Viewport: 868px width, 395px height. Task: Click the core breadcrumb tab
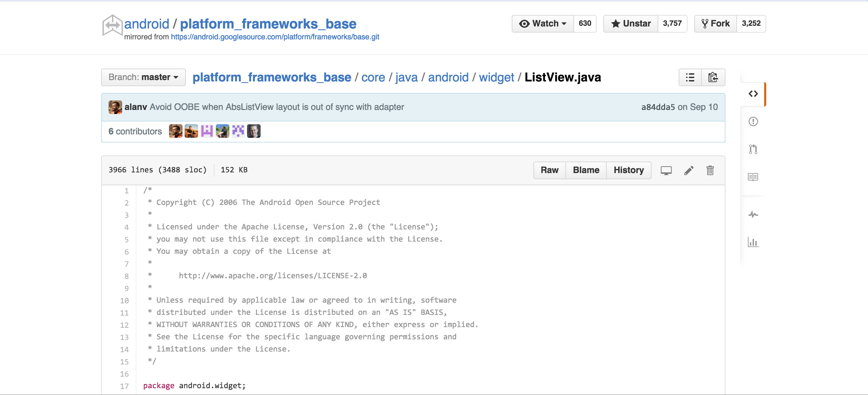tap(373, 77)
